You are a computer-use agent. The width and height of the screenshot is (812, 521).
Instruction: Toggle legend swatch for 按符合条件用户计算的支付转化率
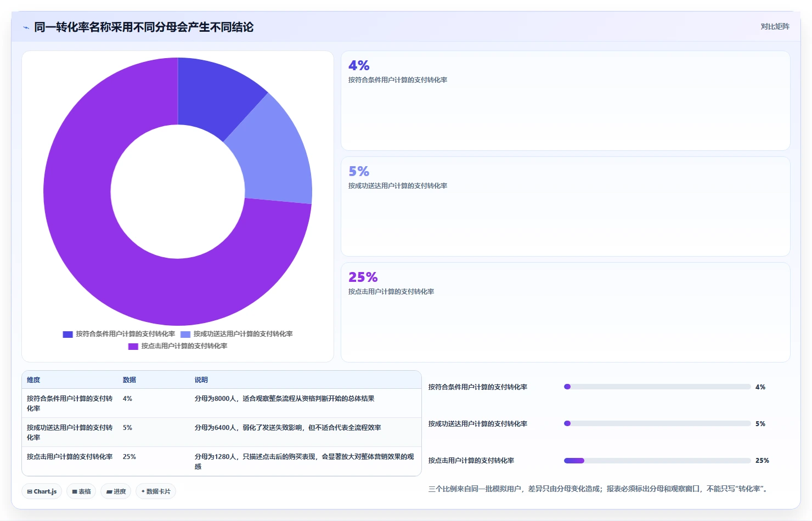coord(67,334)
